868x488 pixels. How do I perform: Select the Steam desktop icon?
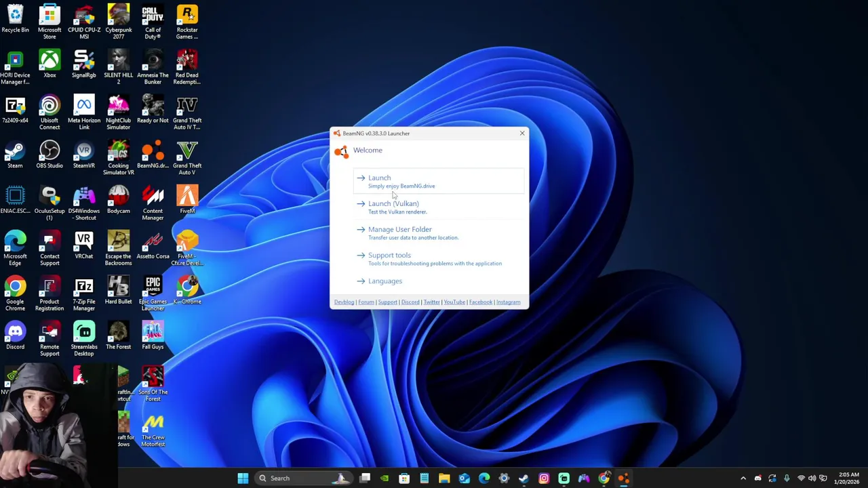15,155
